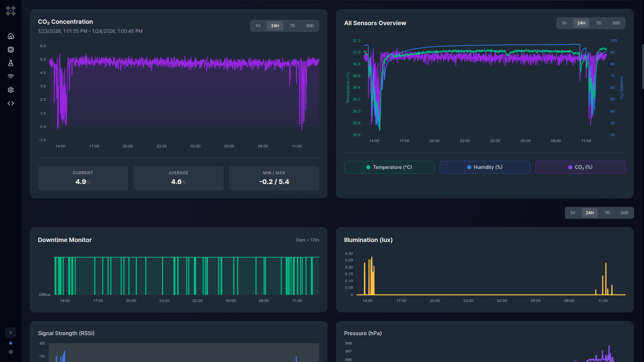Select the 1H tab in All Sensors Overview
The width and height of the screenshot is (644, 362).
(x=565, y=23)
